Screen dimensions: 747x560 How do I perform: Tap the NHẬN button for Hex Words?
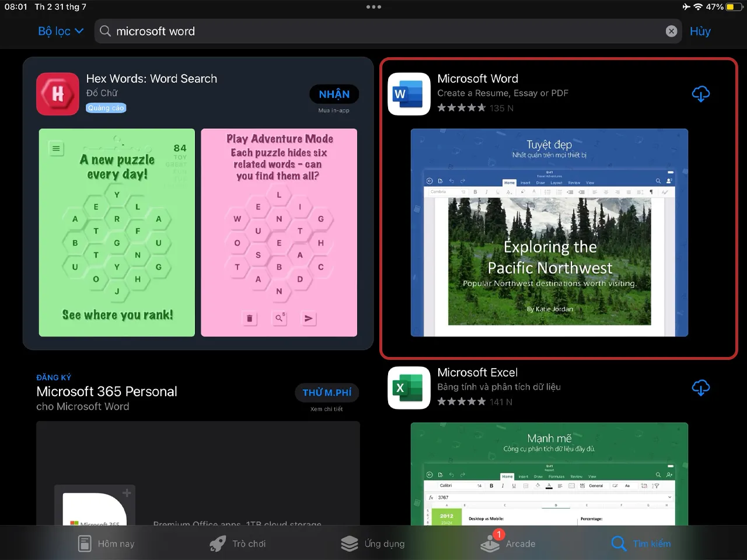click(x=334, y=94)
